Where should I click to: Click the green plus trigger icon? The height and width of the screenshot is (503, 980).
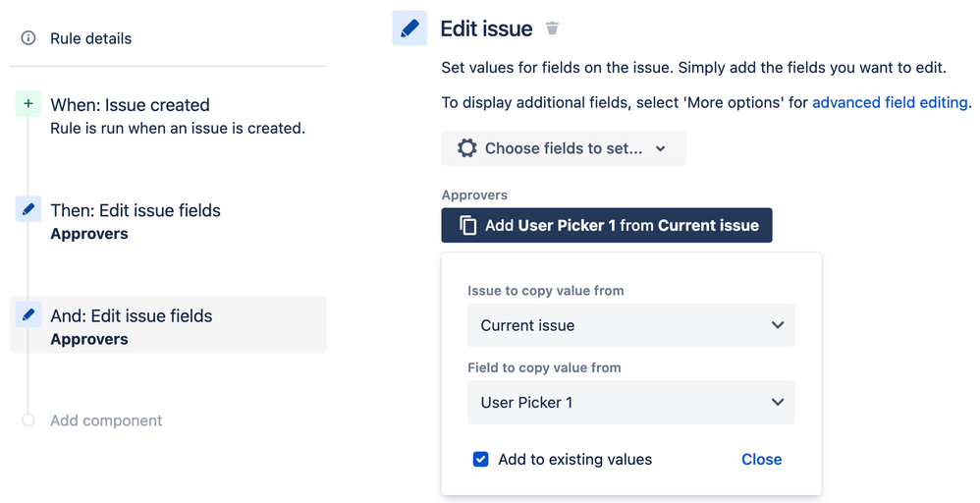28,104
